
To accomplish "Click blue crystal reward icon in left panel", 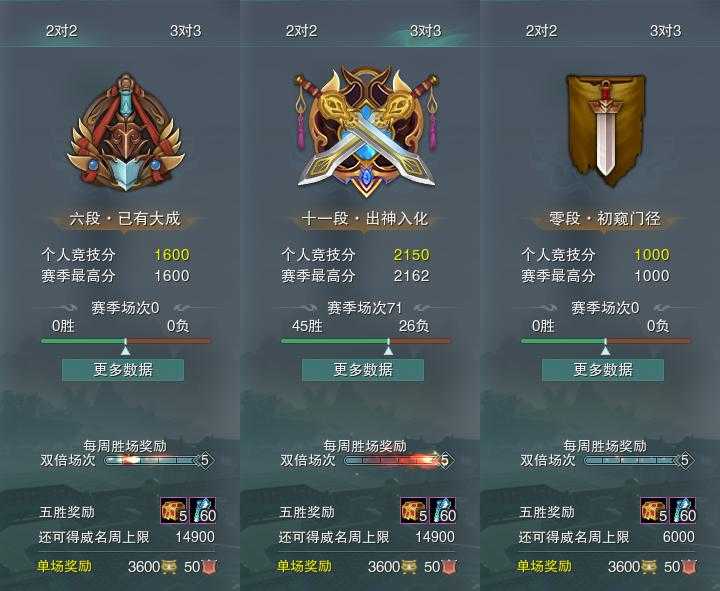I will [x=202, y=511].
